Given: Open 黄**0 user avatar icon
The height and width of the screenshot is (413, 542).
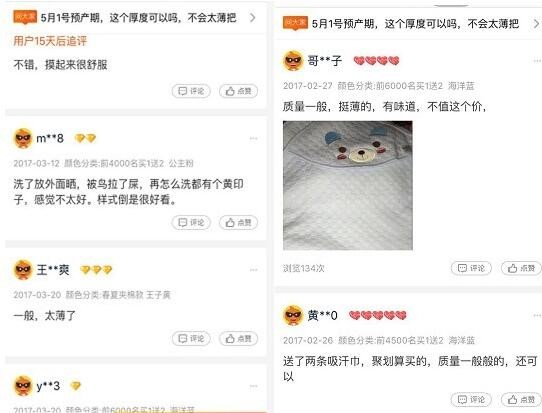Looking at the screenshot, I should click(x=293, y=315).
